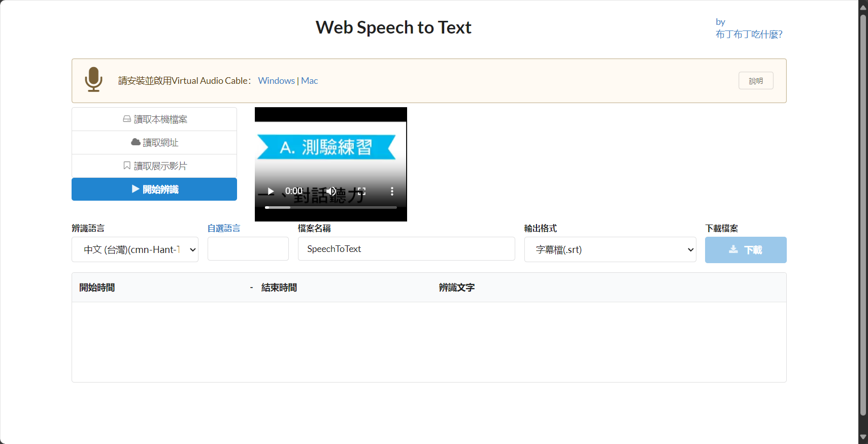This screenshot has width=868, height=444.
Task: Click the 結束時間 column header
Action: coord(279,288)
